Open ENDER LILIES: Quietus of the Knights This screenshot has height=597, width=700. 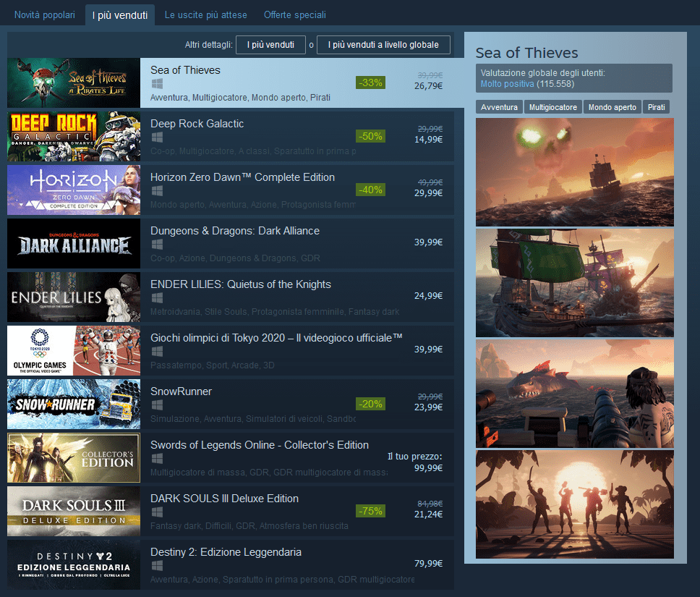click(241, 284)
